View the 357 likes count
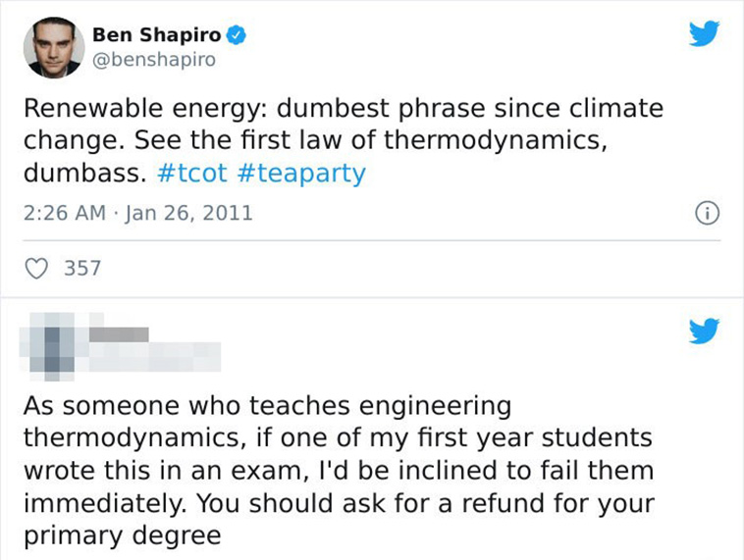The width and height of the screenshot is (744, 560). click(x=82, y=269)
